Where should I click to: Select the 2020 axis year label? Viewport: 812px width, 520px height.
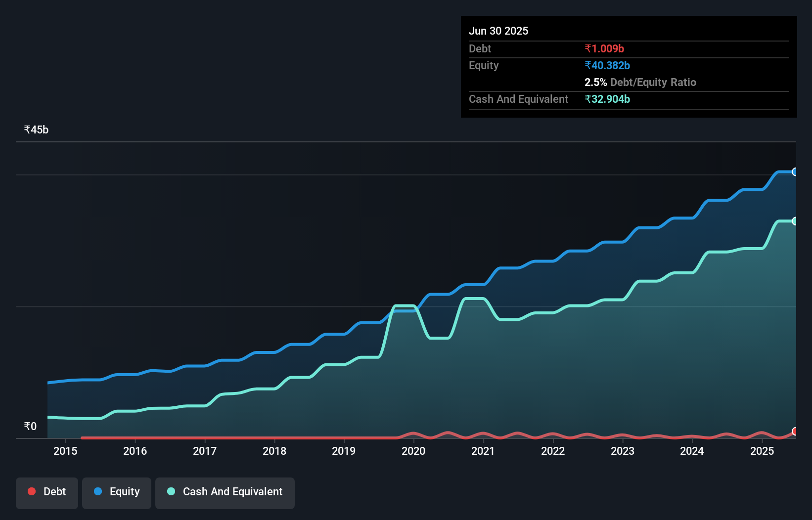click(413, 451)
